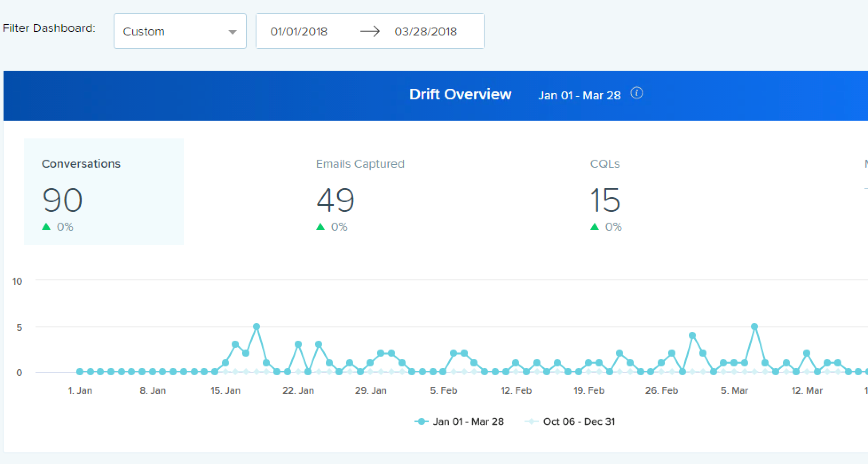This screenshot has height=464, width=868.
Task: Click green up-triangle under Conversations count
Action: 46,227
